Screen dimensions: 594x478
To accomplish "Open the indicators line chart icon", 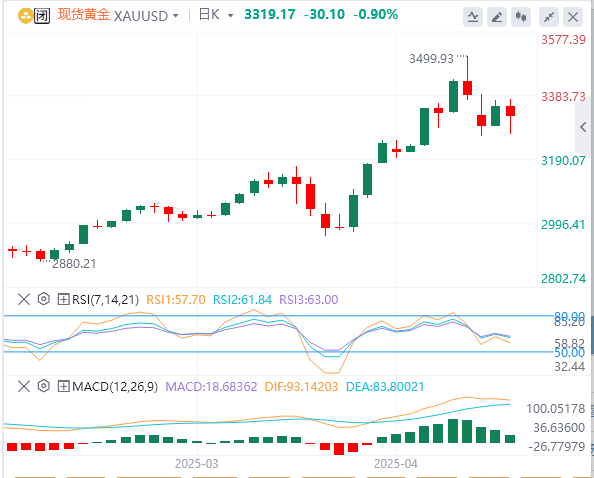I will pos(473,17).
